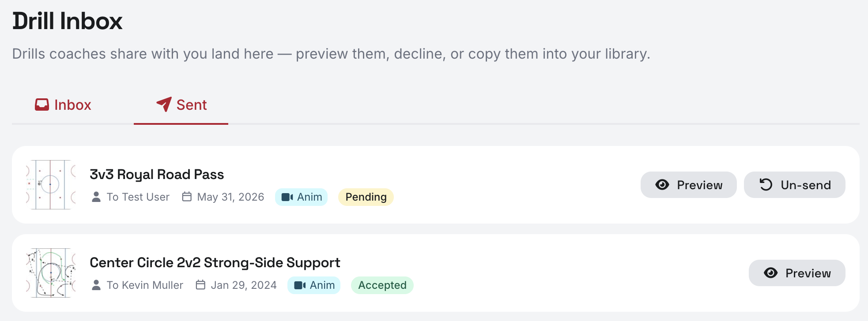The height and width of the screenshot is (321, 868).
Task: Un-send the 3v3 Royal Road Pass drill
Action: 794,185
